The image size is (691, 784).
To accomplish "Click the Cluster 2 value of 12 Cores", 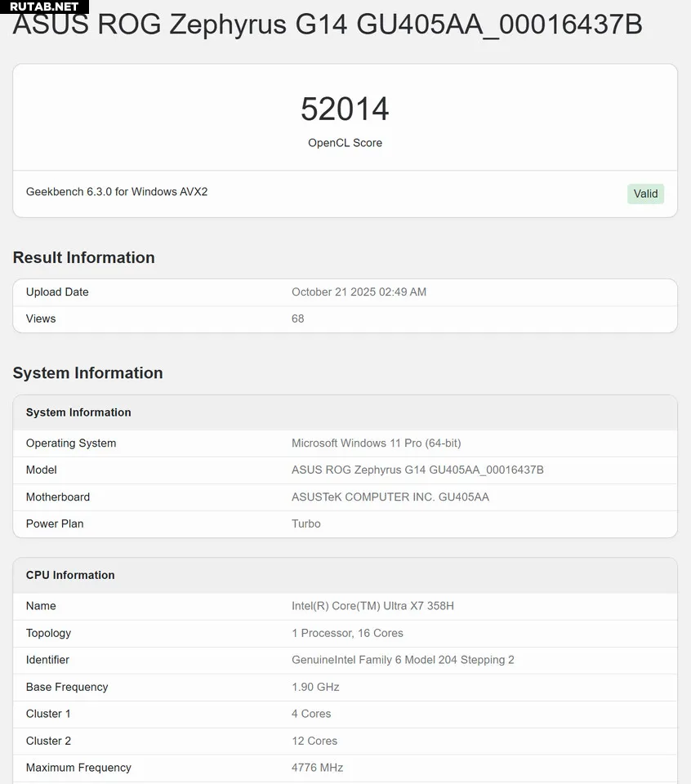I will tap(314, 741).
